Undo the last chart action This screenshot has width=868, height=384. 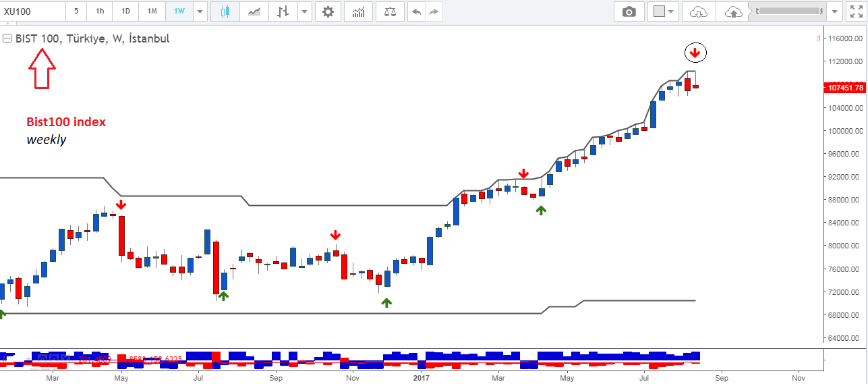pos(417,11)
